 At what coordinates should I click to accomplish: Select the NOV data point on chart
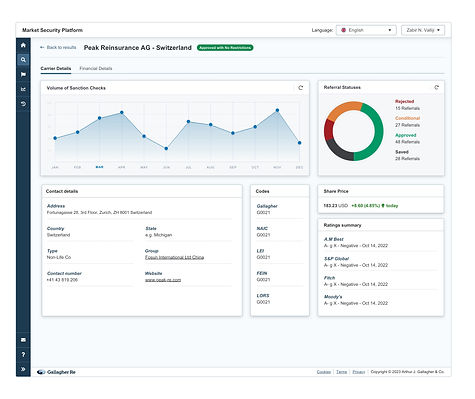(277, 110)
